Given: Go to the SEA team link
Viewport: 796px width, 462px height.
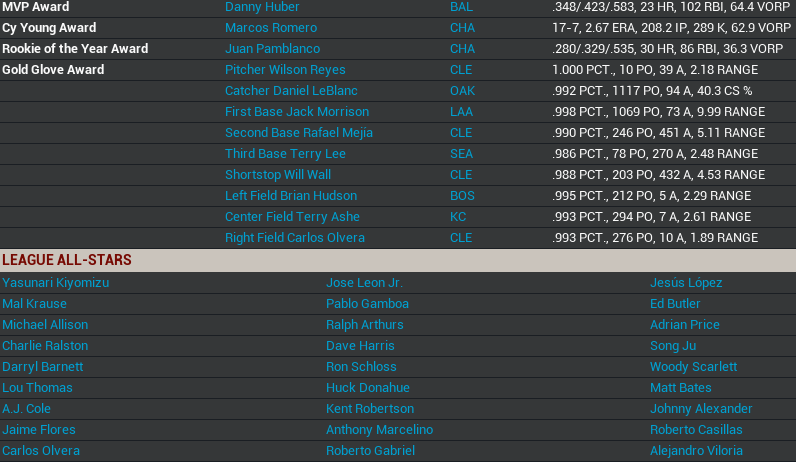Looking at the screenshot, I should tap(461, 154).
